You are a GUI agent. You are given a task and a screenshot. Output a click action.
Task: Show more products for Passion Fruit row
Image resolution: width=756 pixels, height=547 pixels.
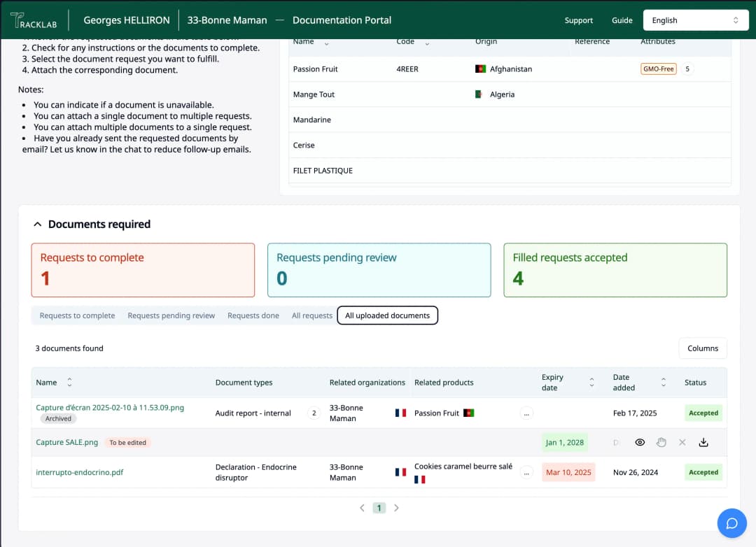526,413
